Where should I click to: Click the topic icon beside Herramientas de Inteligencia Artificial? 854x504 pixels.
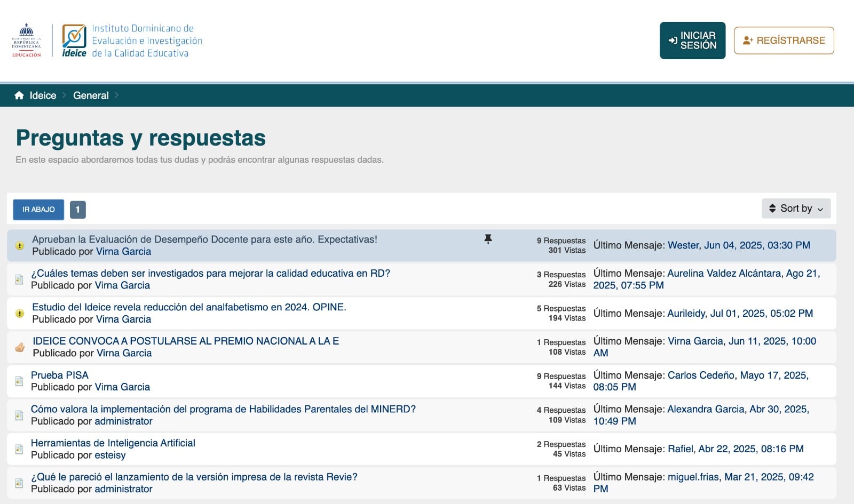19,449
